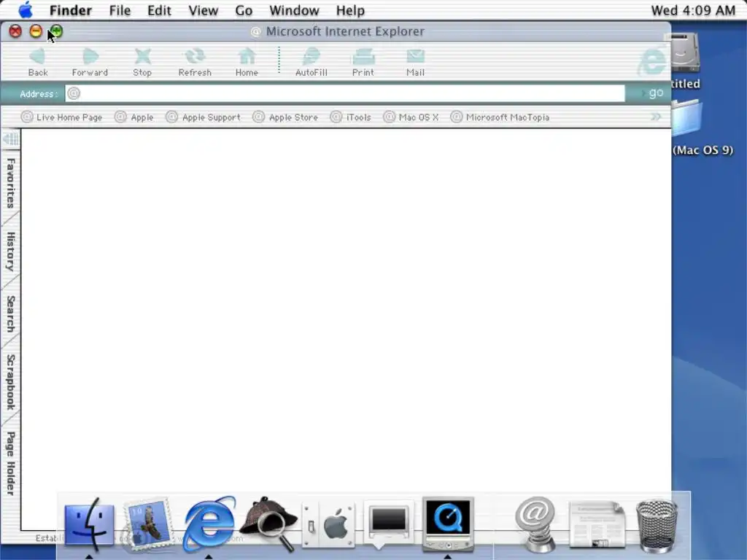Open the History side tab
Image resolution: width=747 pixels, height=560 pixels.
pyautogui.click(x=10, y=252)
